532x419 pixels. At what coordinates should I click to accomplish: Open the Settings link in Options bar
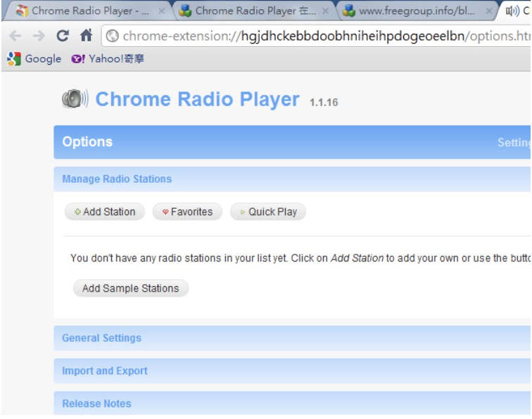tap(514, 143)
